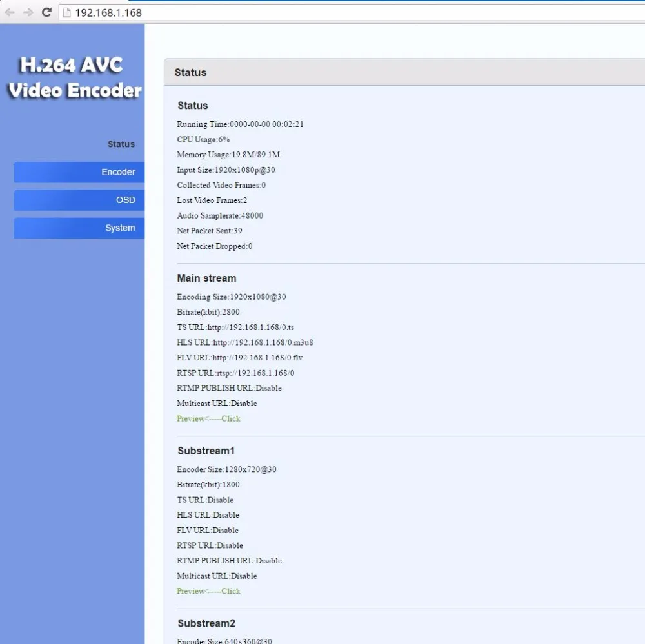Click Substream1 HLS URL:Disable text

[x=208, y=515]
